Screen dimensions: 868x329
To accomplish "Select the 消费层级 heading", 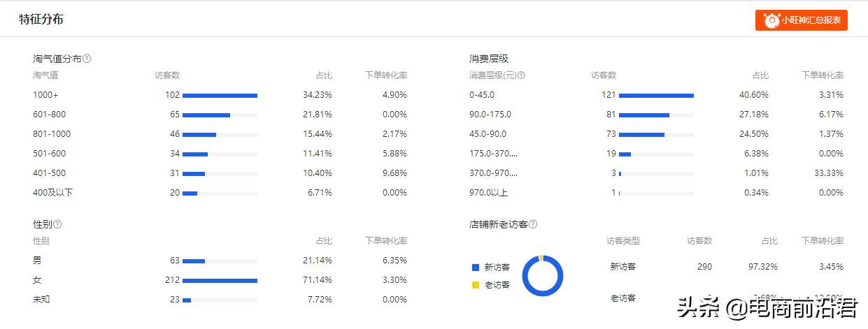I will click(x=489, y=59).
